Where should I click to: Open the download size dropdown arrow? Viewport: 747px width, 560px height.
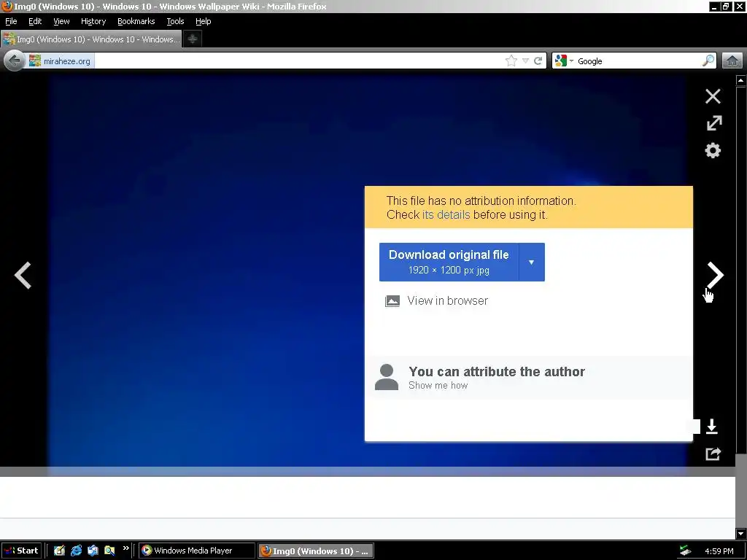(x=532, y=262)
